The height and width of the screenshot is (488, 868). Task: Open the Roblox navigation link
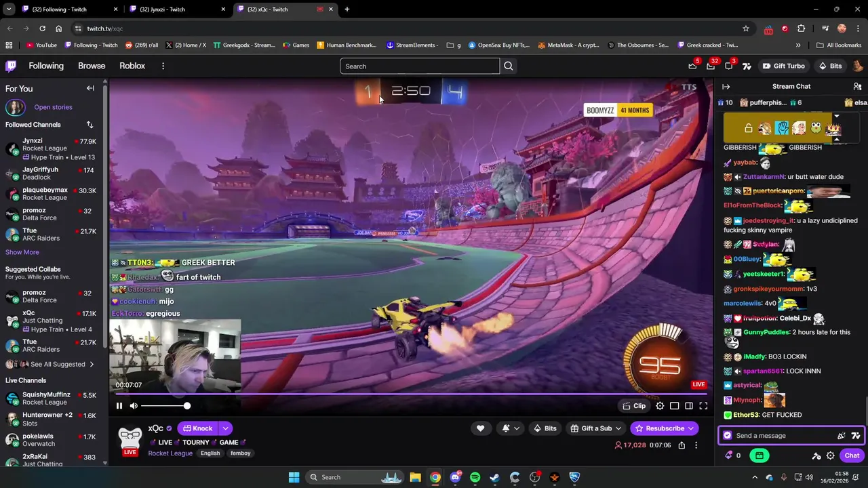[132, 66]
